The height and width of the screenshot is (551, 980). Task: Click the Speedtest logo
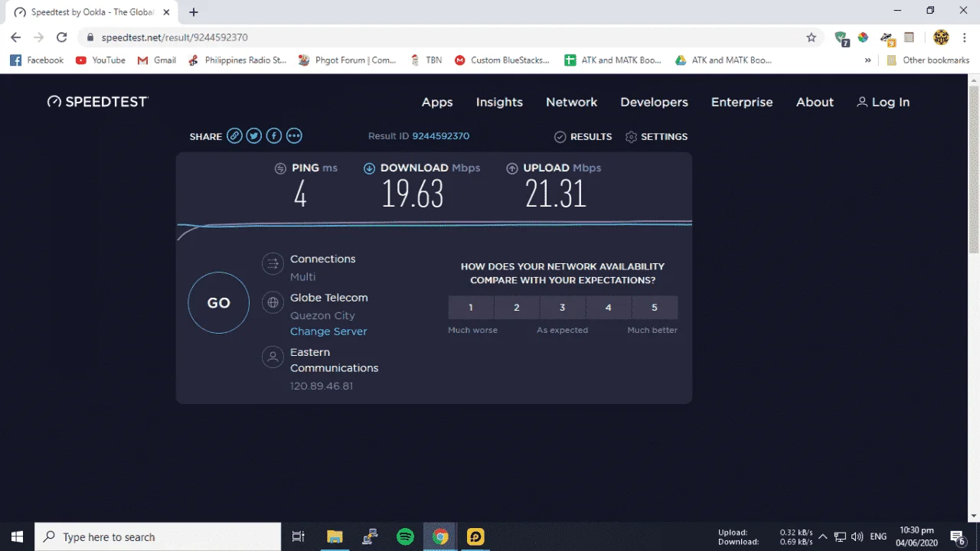pyautogui.click(x=97, y=102)
